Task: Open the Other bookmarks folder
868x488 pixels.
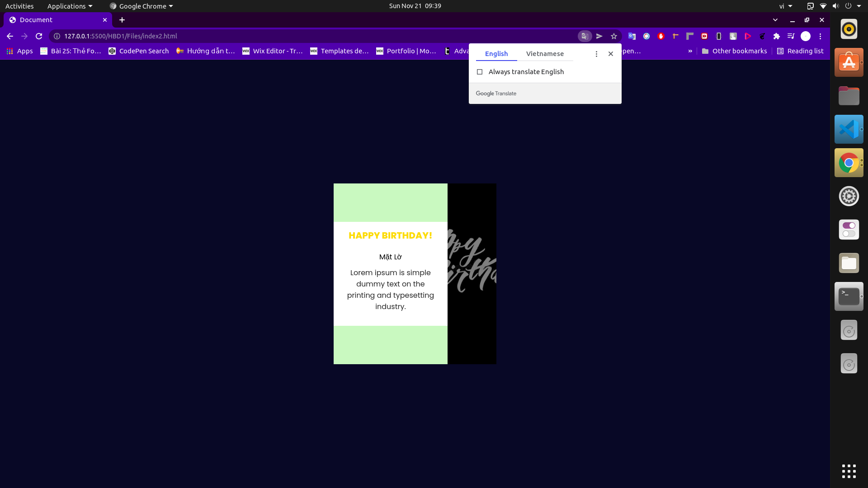Action: click(x=734, y=51)
